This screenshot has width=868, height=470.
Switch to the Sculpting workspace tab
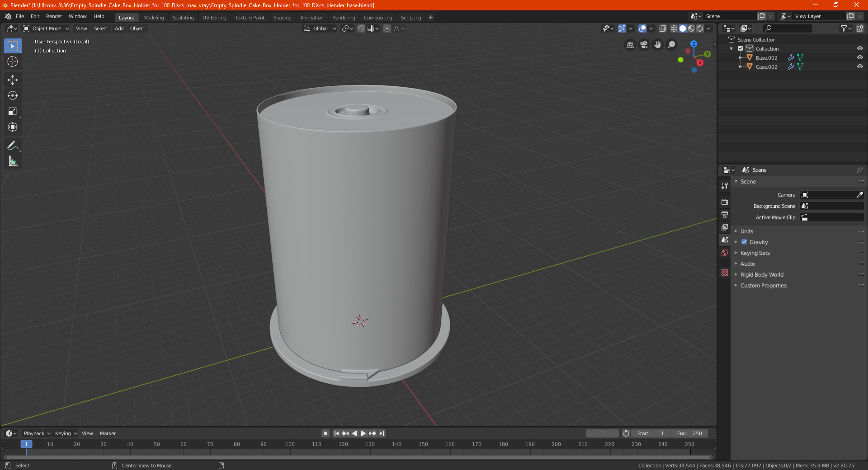pyautogui.click(x=183, y=18)
